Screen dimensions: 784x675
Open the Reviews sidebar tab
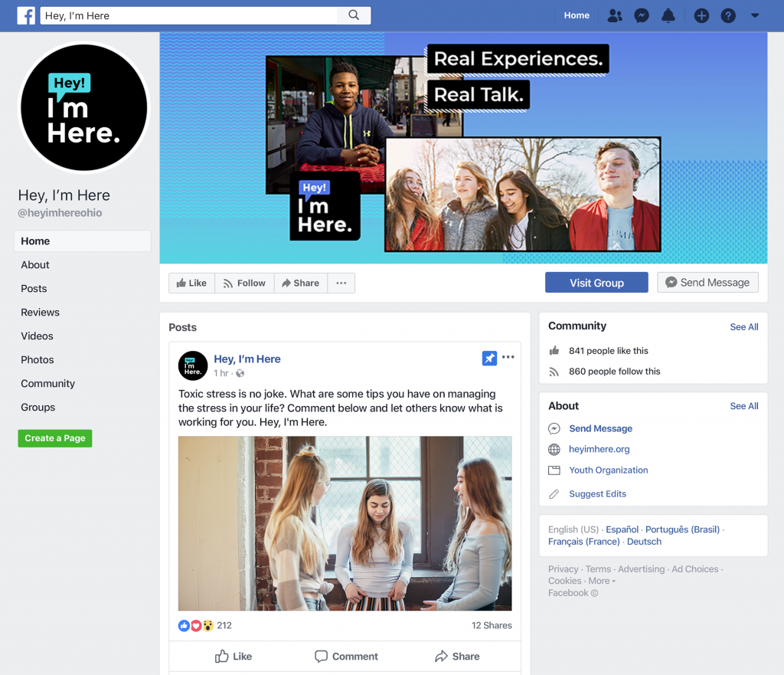(x=40, y=313)
